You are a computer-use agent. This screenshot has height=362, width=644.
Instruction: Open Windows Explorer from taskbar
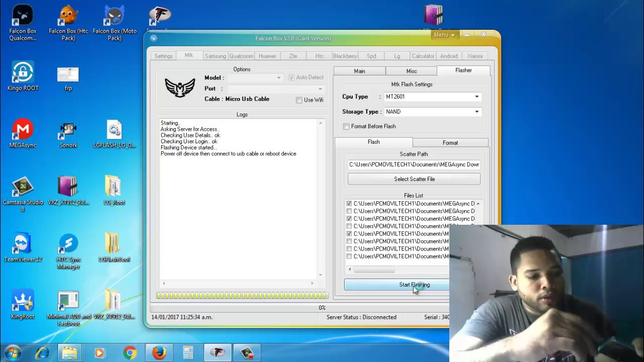click(70, 353)
